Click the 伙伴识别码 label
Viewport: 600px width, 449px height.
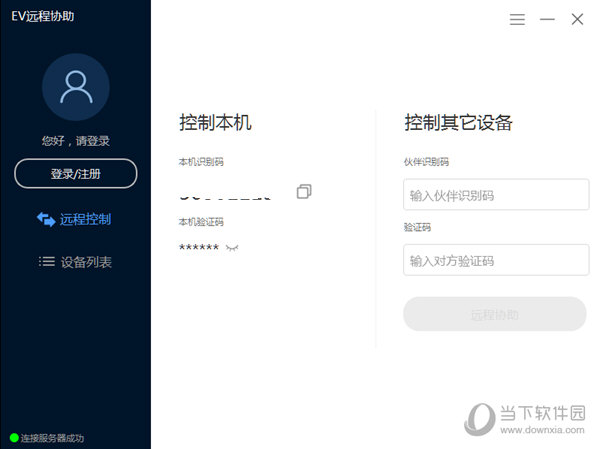tap(426, 162)
